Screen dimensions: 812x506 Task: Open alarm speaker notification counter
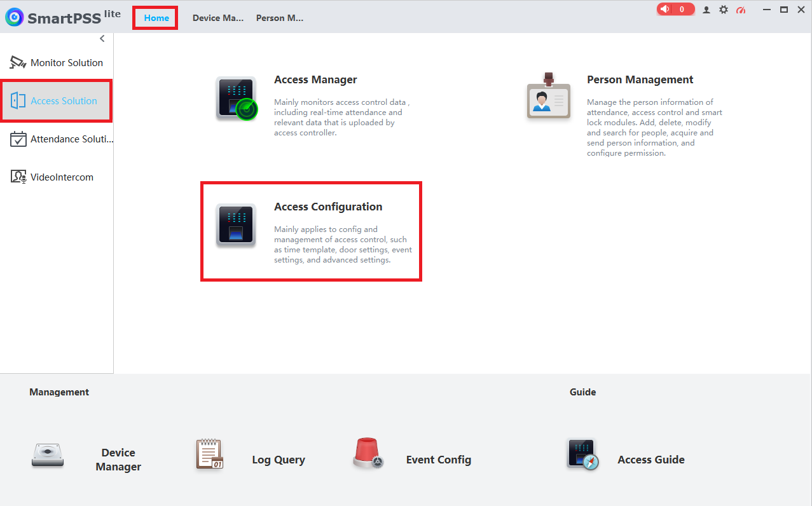(x=675, y=10)
